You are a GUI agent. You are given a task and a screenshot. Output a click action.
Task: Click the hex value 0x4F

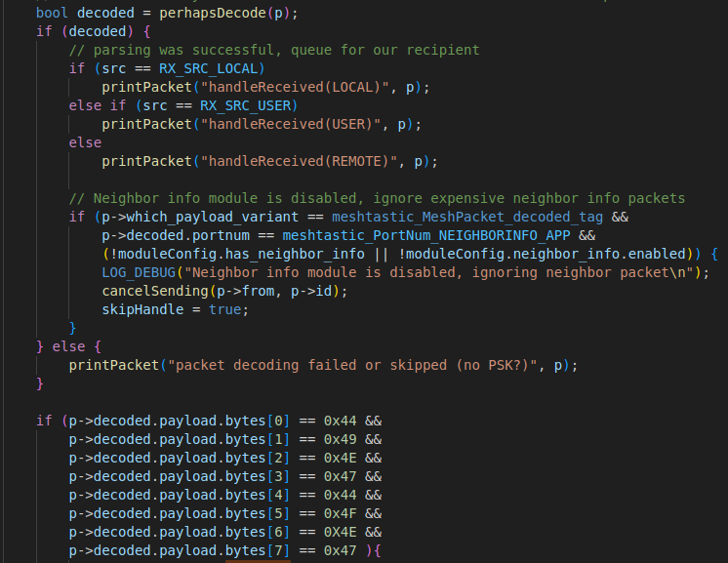tap(340, 514)
